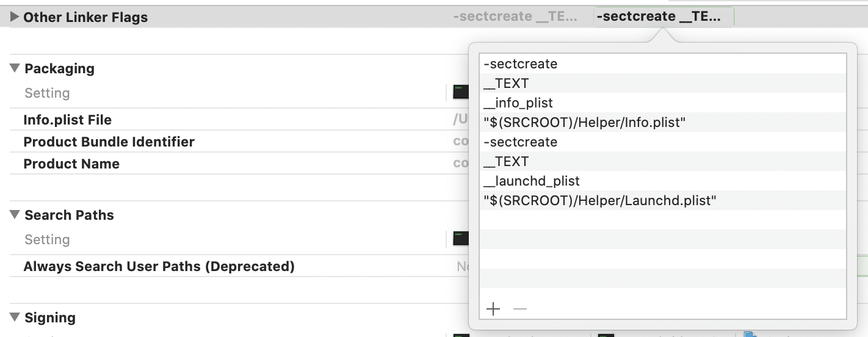This screenshot has width=868, height=337.
Task: Click target icon in Packaging Setting row
Action: tap(461, 93)
